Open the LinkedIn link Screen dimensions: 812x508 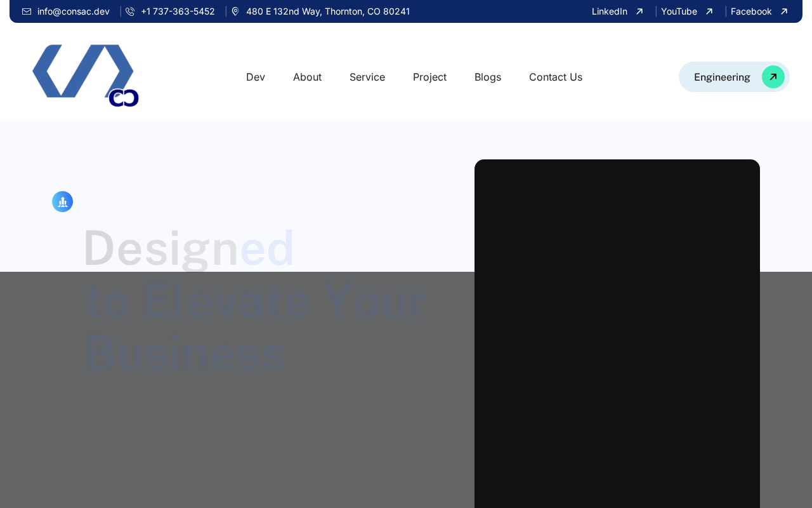610,11
